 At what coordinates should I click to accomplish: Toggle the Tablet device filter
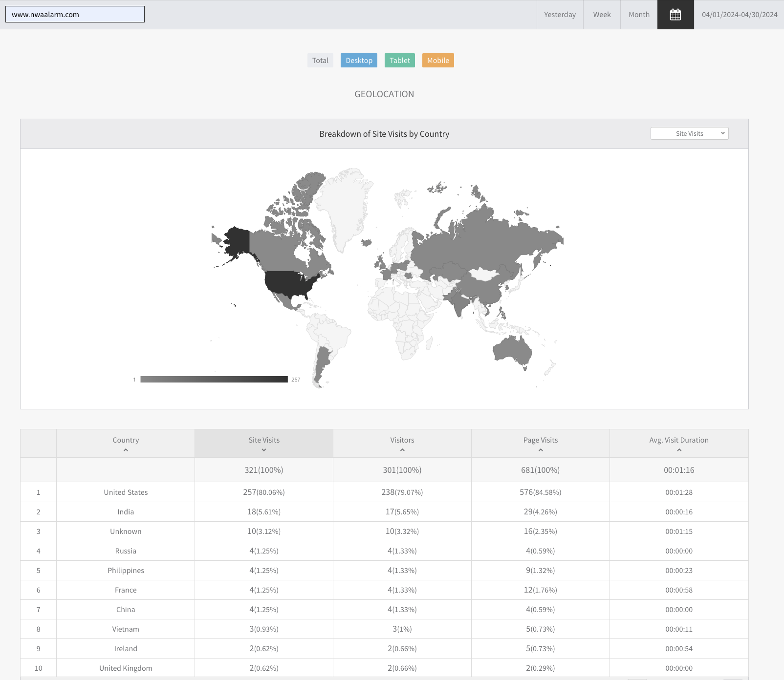[399, 61]
